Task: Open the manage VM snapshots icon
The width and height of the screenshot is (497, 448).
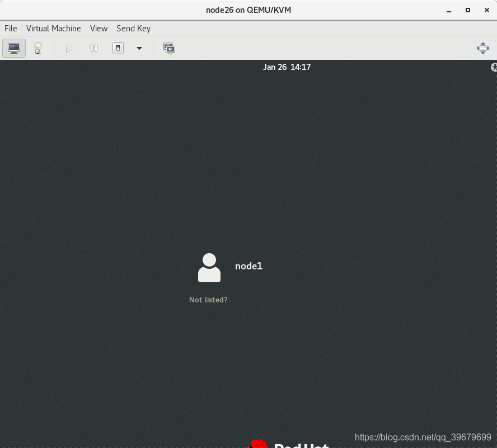Action: pyautogui.click(x=169, y=48)
